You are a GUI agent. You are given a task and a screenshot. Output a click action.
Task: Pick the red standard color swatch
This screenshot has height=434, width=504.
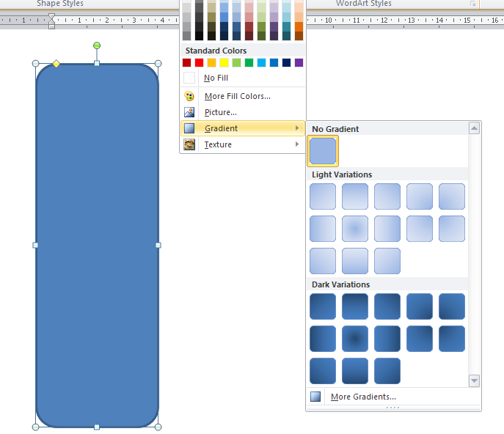pyautogui.click(x=200, y=63)
